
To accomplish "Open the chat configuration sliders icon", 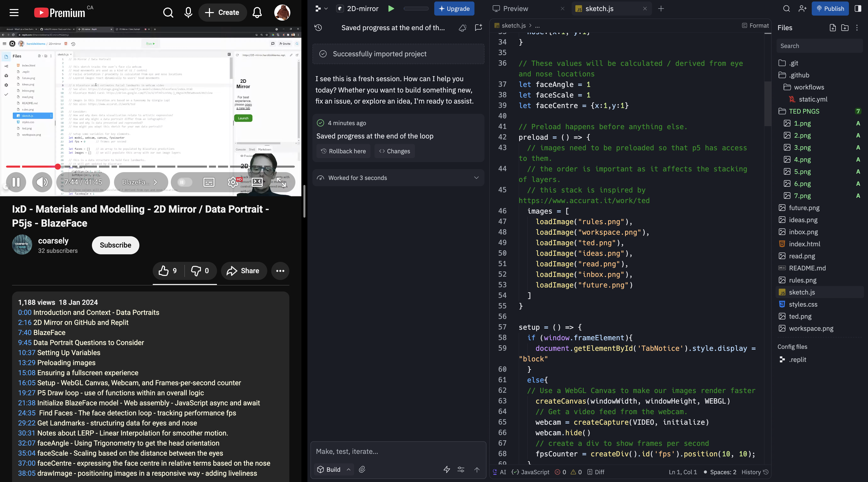I will pyautogui.click(x=461, y=469).
